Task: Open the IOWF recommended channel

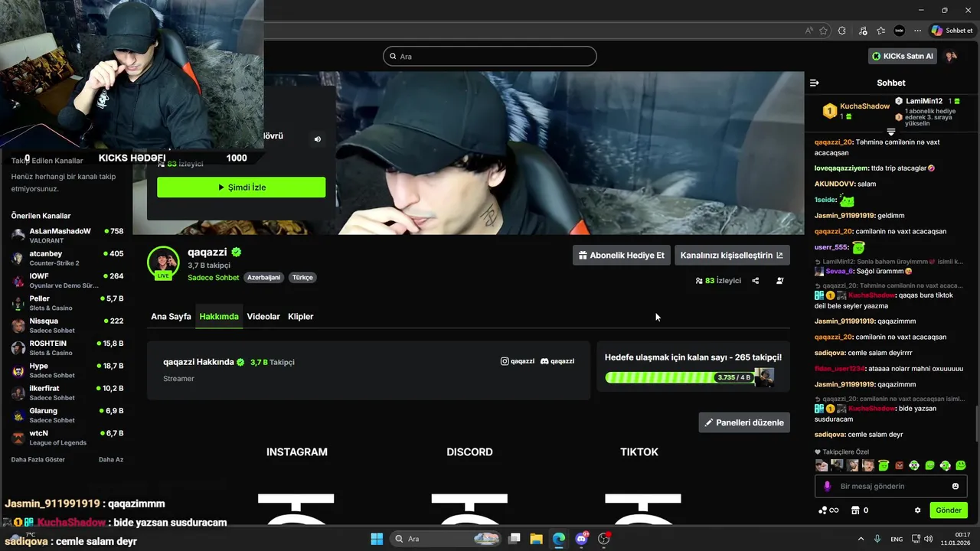Action: tap(67, 281)
